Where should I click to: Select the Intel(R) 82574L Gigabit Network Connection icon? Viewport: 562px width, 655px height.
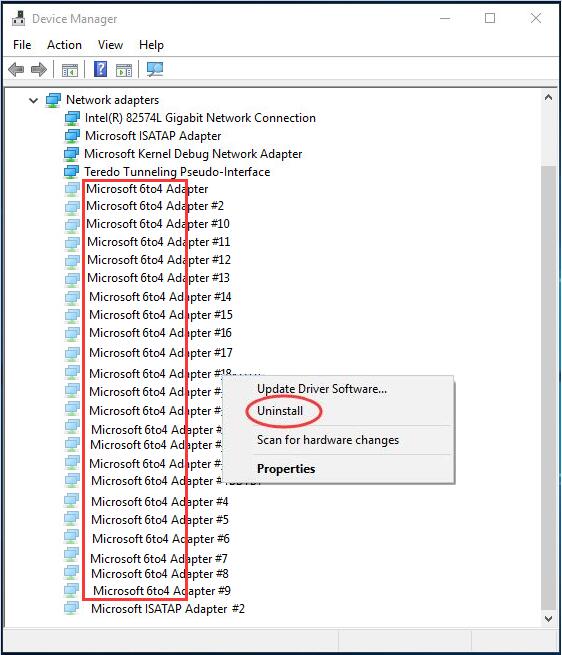pos(72,118)
